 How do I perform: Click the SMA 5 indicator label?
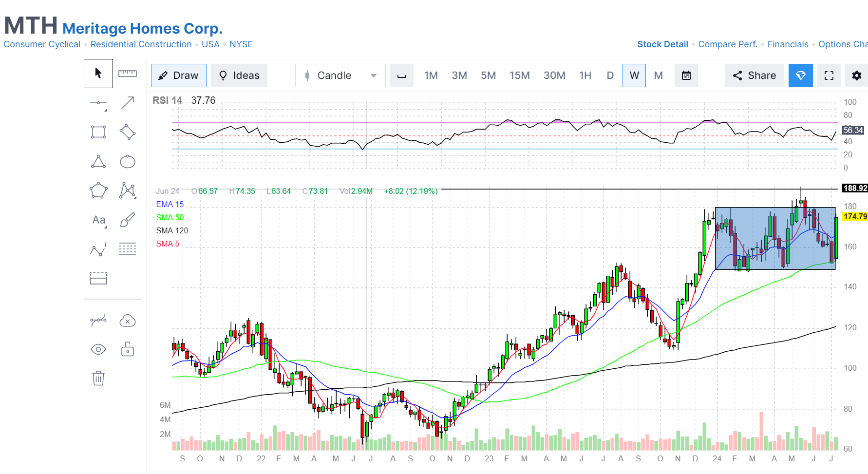click(x=168, y=244)
